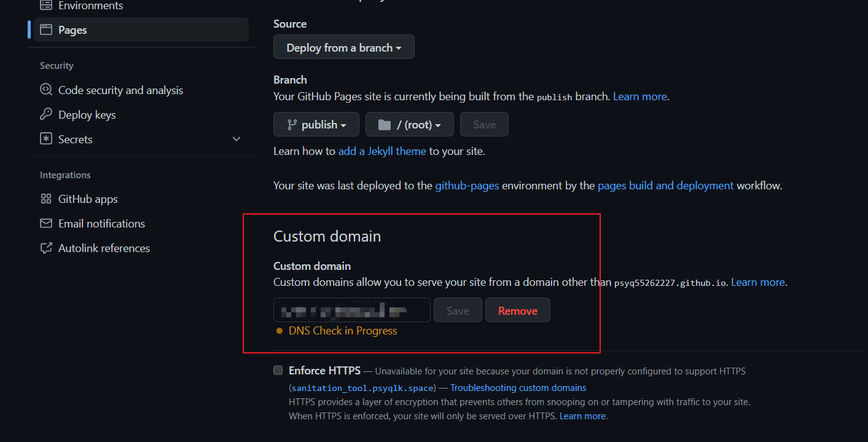Image resolution: width=868 pixels, height=442 pixels.
Task: Open the github-pages environment link
Action: pos(467,185)
